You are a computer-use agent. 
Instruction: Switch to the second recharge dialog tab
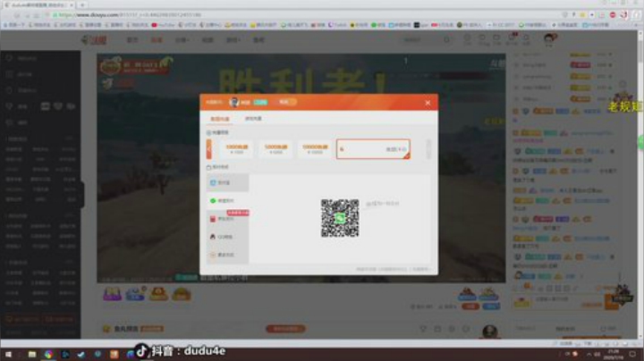tap(253, 119)
